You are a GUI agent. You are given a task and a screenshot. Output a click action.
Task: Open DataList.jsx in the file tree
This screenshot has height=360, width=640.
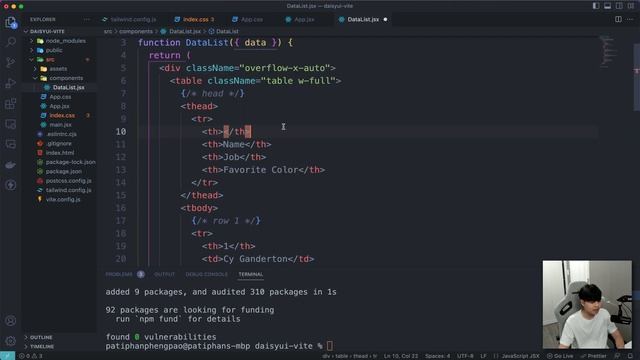pos(68,87)
